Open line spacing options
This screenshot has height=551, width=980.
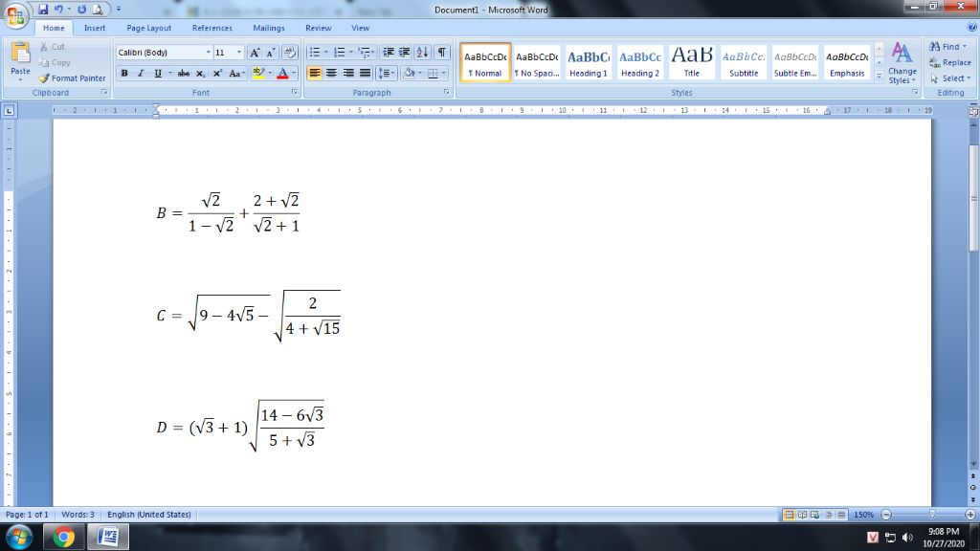click(387, 73)
